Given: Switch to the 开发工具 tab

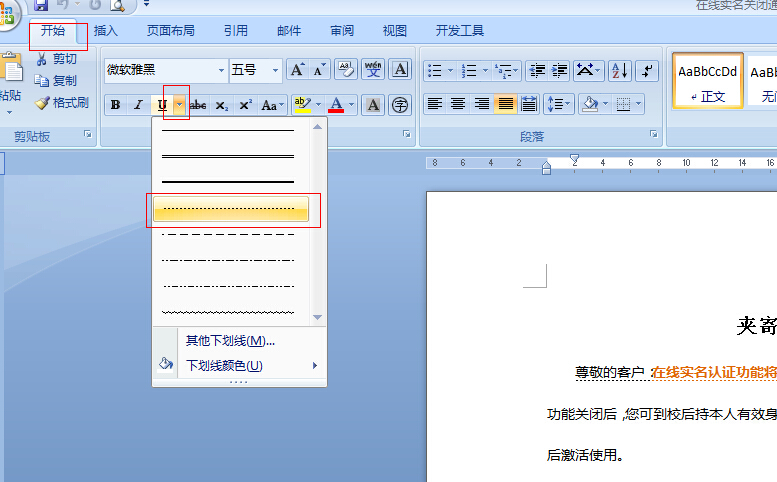Looking at the screenshot, I should click(459, 31).
